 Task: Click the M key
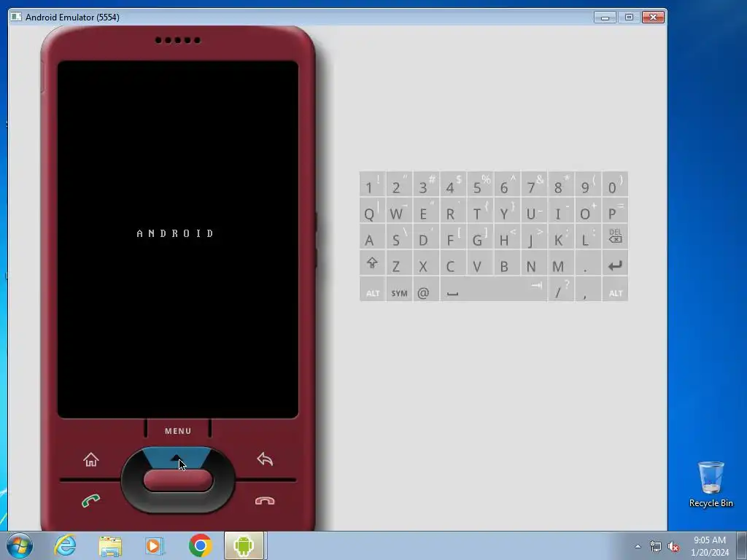tap(561, 263)
